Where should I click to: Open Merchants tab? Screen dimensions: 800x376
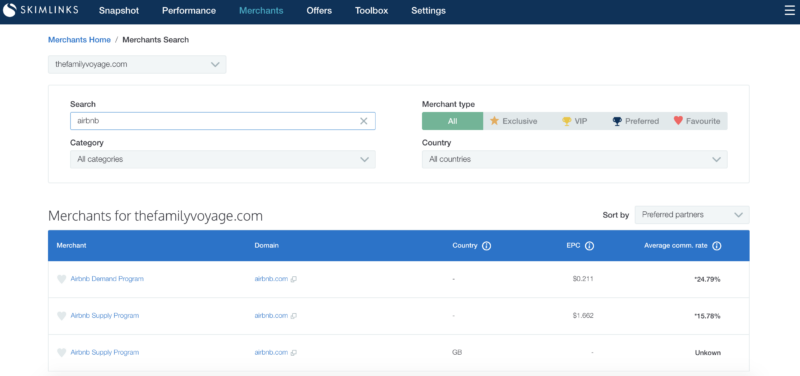[x=261, y=11]
